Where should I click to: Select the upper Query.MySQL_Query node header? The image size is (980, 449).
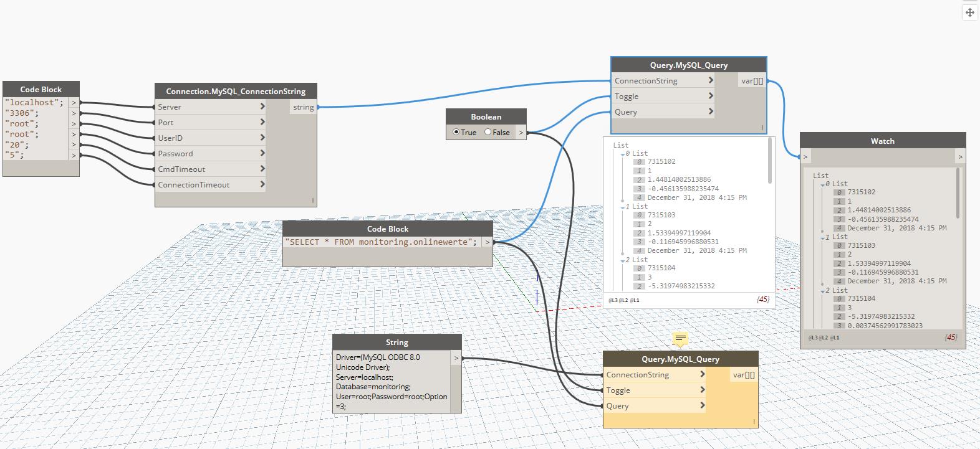689,65
